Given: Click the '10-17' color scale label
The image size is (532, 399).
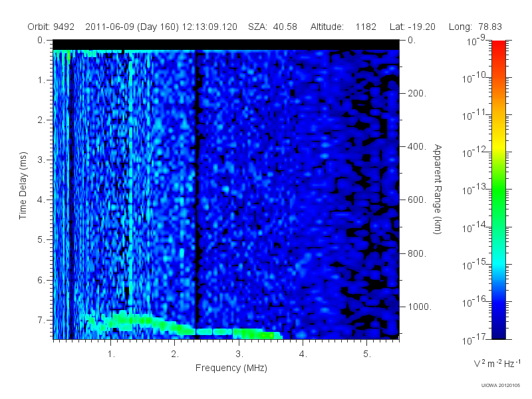Looking at the screenshot, I should click(x=475, y=339).
